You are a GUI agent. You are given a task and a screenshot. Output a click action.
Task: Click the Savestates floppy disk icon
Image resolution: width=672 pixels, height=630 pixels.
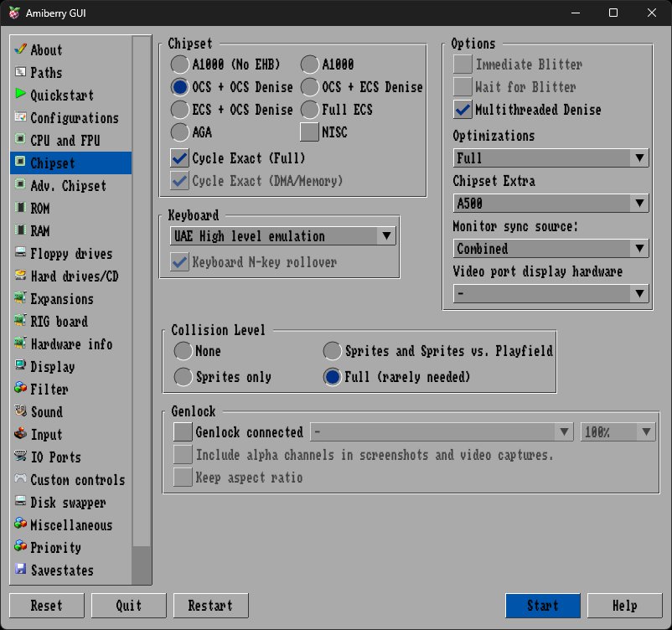point(20,569)
